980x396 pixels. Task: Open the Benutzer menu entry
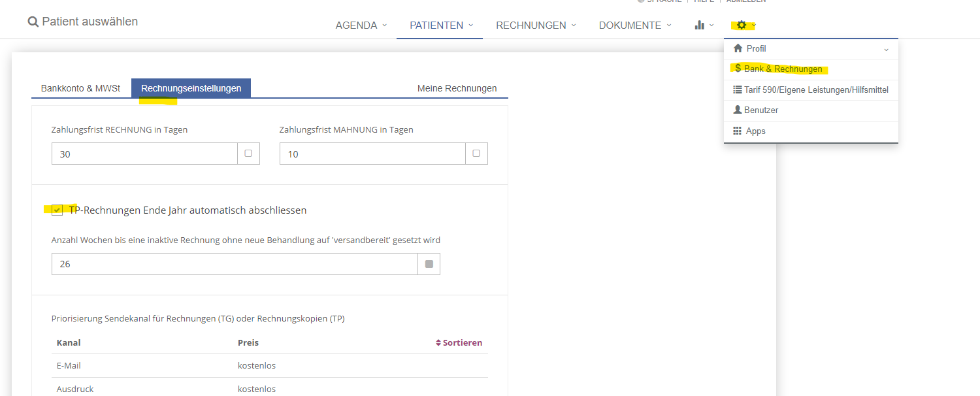point(811,110)
